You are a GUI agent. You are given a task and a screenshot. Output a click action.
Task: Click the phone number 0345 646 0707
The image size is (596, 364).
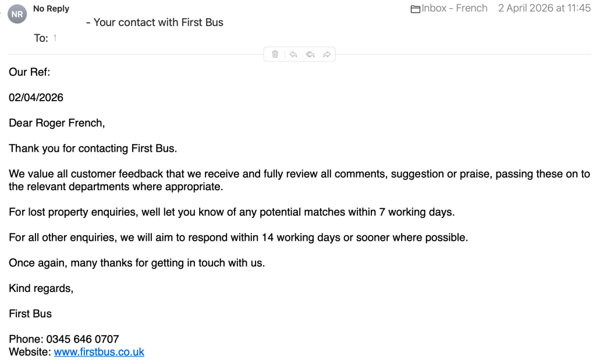(x=83, y=339)
